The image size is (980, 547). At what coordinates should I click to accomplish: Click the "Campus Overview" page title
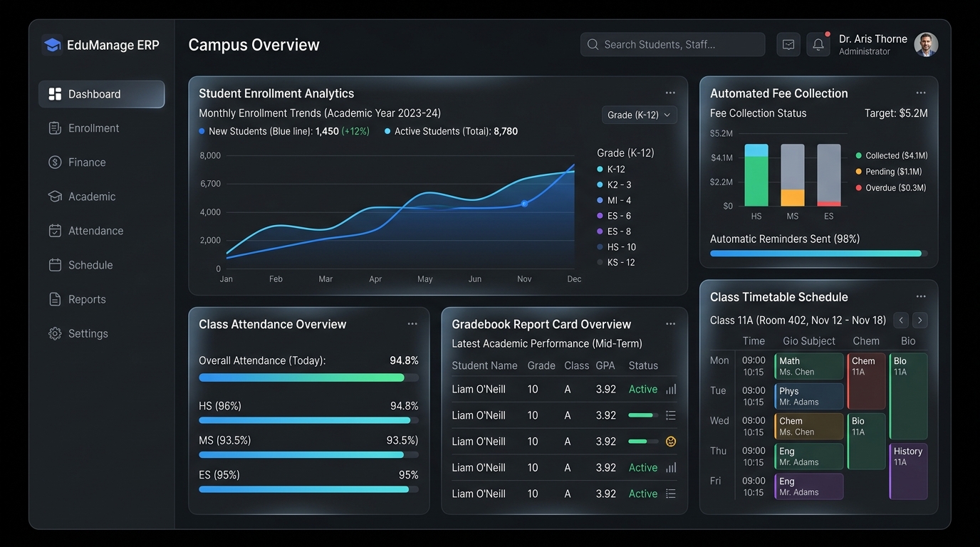point(254,45)
